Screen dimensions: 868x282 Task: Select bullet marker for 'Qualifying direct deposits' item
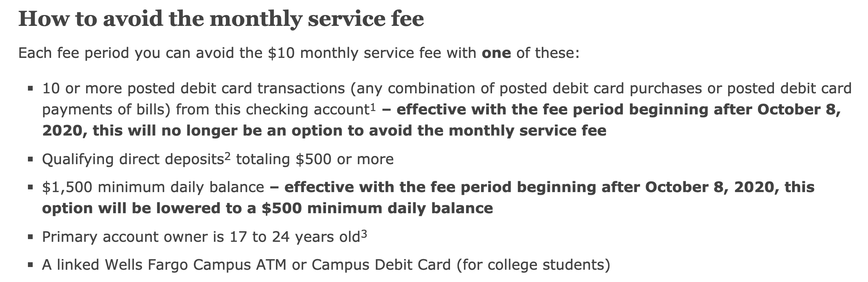point(31,160)
